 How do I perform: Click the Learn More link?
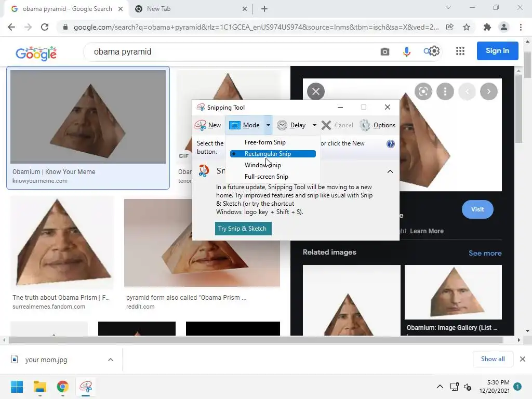pos(427,231)
